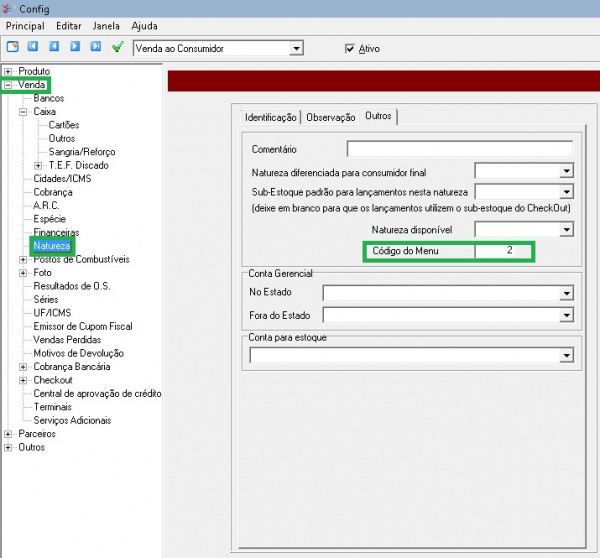Toggle the Ativo checkbox
This screenshot has width=600, height=558.
(x=349, y=48)
